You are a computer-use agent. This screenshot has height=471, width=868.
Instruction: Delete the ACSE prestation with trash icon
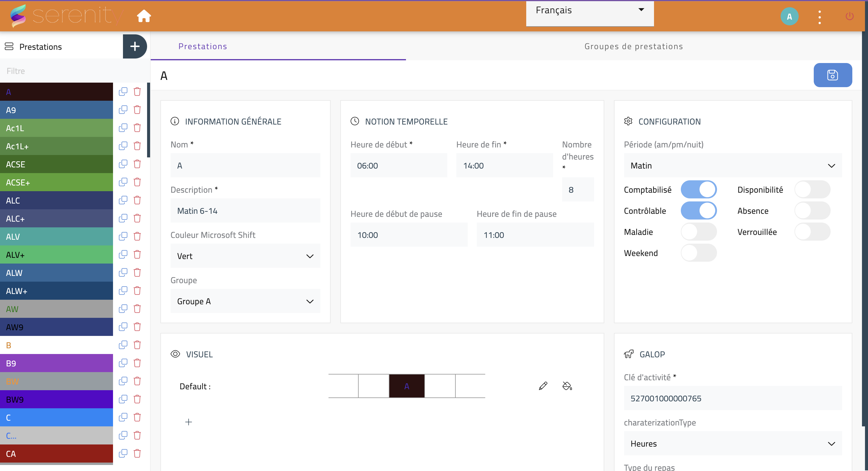pos(137,164)
